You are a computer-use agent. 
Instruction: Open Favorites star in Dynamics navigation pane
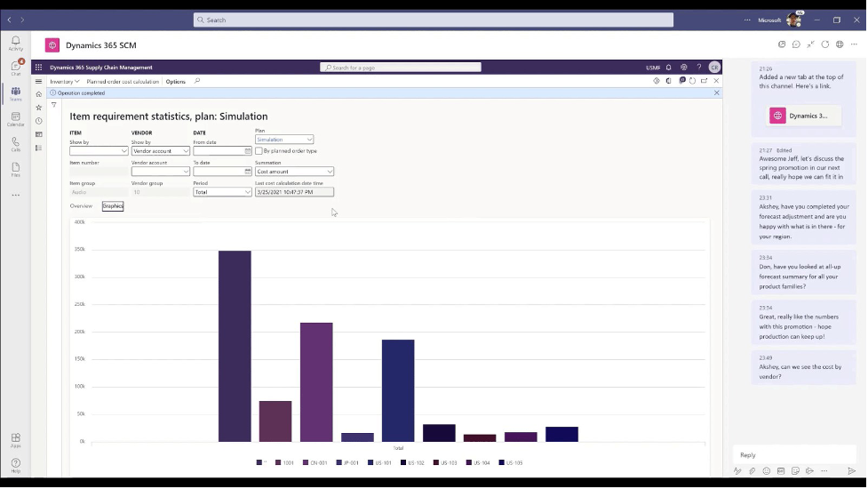tap(38, 108)
